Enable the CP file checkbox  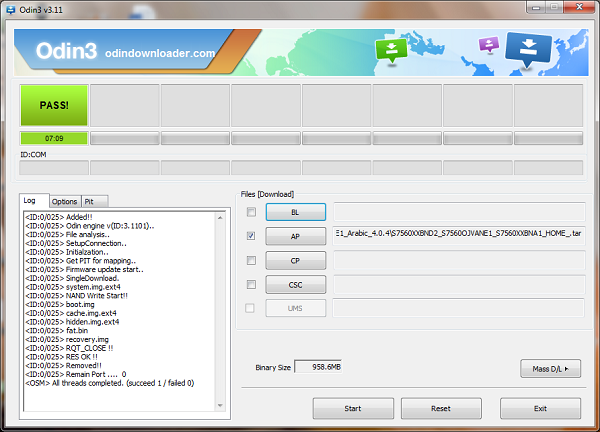pyautogui.click(x=251, y=261)
